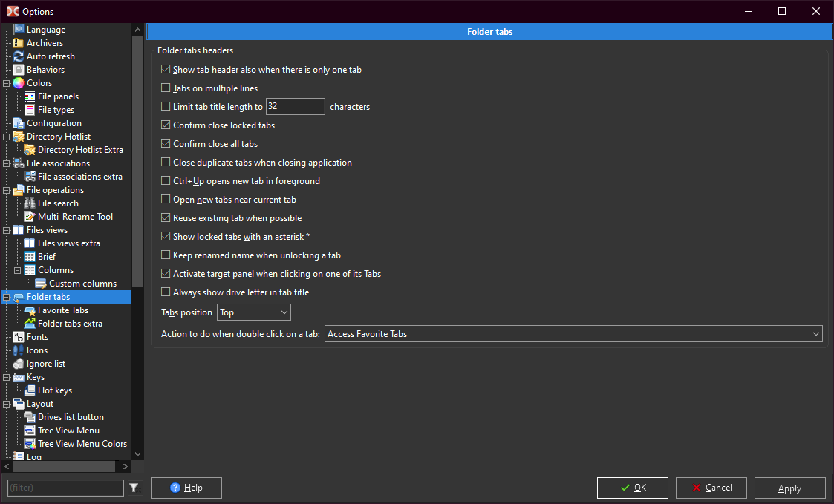Click the Fonts icon in sidebar
This screenshot has width=834, height=504.
19,337
